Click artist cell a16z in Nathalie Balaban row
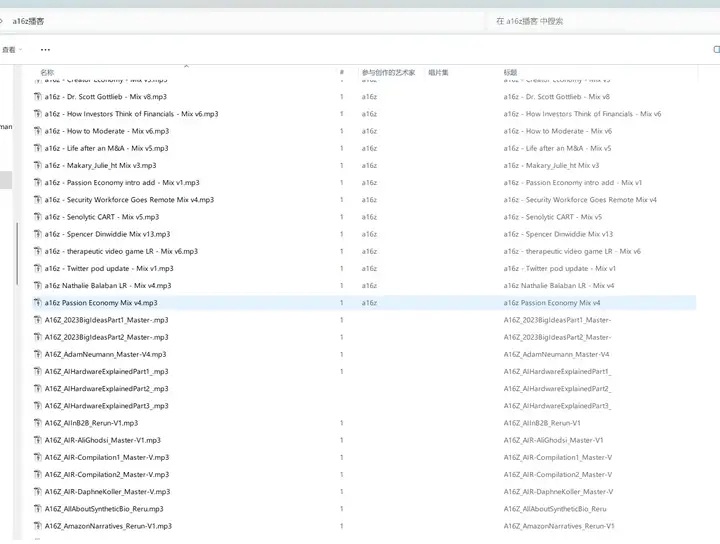The image size is (720, 544). coord(369,286)
